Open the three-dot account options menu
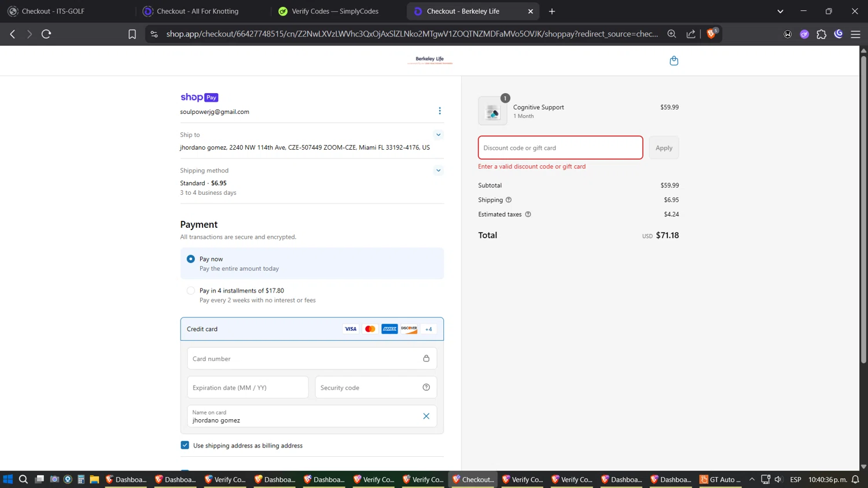This screenshot has width=868, height=488. [x=439, y=111]
